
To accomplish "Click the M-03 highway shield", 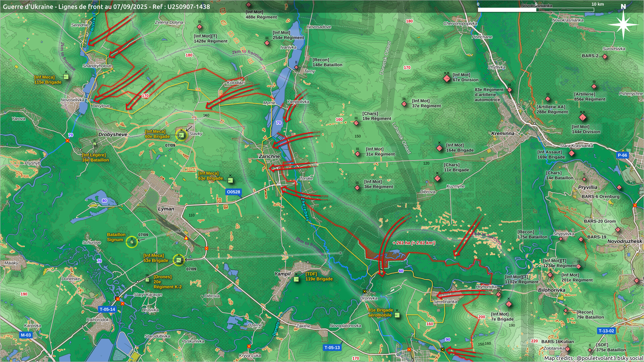I will (x=26, y=335).
